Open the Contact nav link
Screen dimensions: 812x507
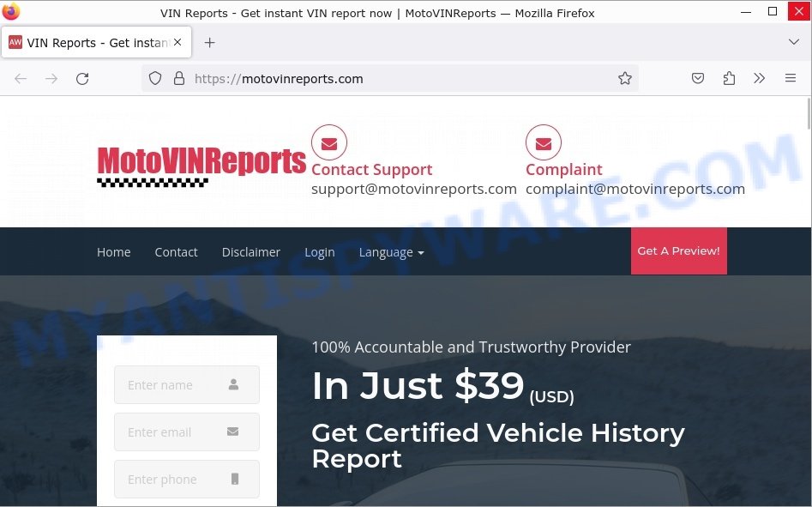(x=176, y=252)
